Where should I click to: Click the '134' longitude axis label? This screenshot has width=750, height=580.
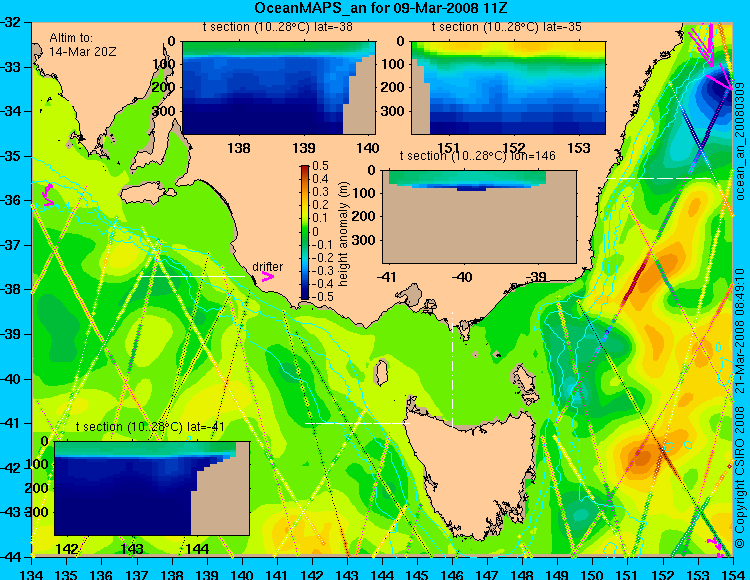click(32, 574)
